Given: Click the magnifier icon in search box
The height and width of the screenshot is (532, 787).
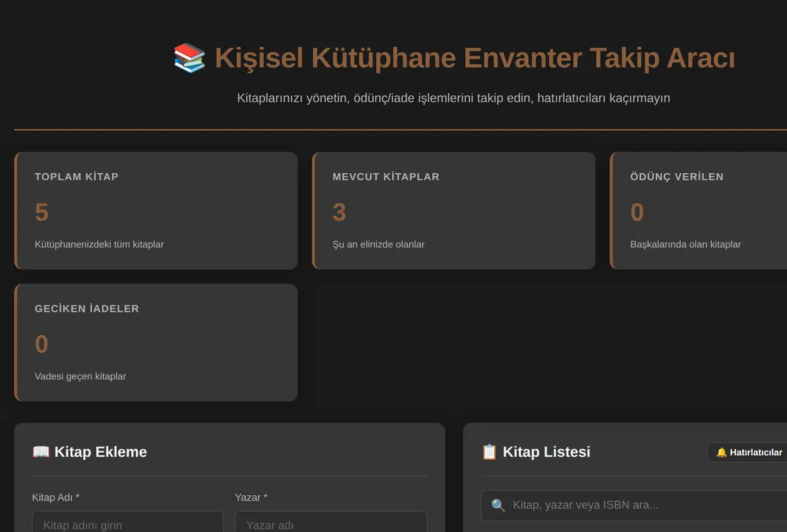Looking at the screenshot, I should point(498,505).
